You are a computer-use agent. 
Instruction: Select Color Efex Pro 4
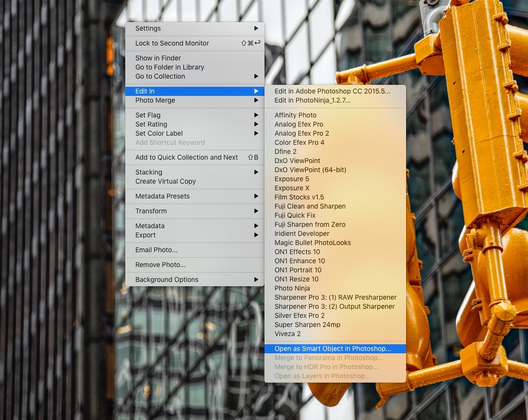pyautogui.click(x=335, y=142)
